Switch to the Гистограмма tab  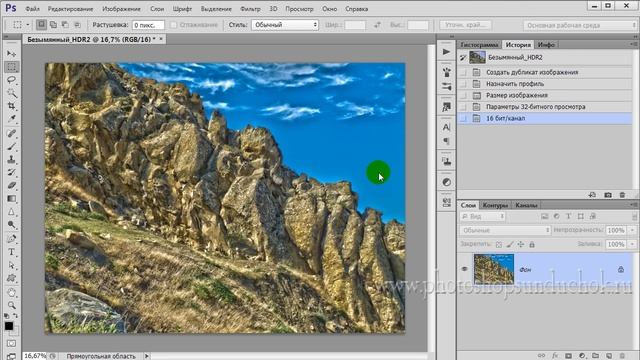point(479,44)
